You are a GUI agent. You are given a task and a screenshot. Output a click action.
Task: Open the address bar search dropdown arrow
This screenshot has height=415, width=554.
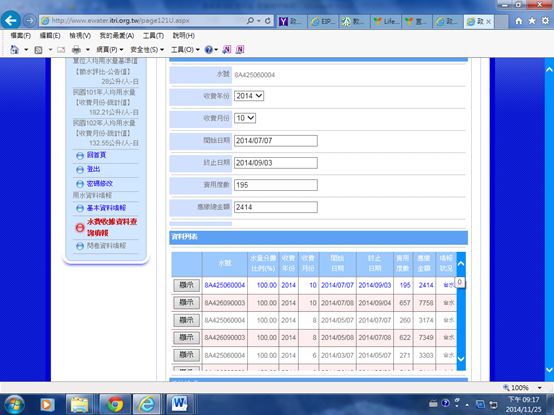click(259, 21)
